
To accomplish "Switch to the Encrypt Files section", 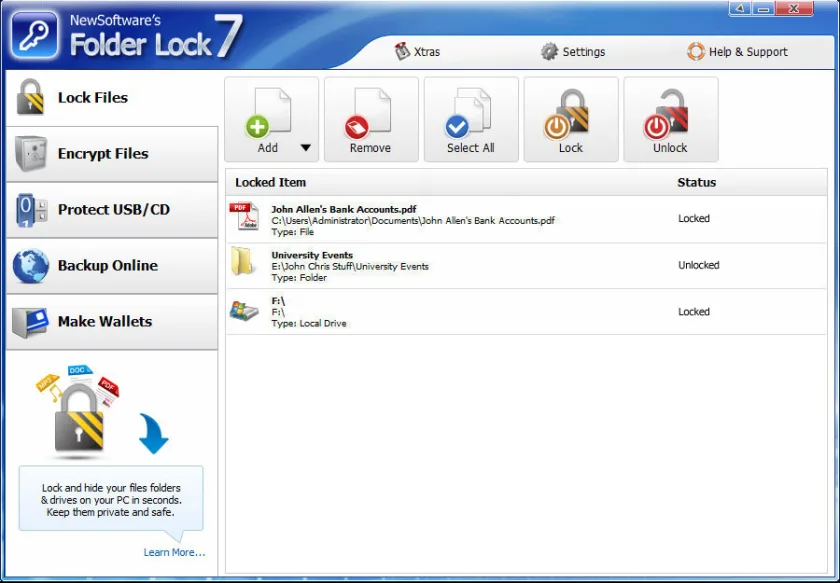I will 112,154.
